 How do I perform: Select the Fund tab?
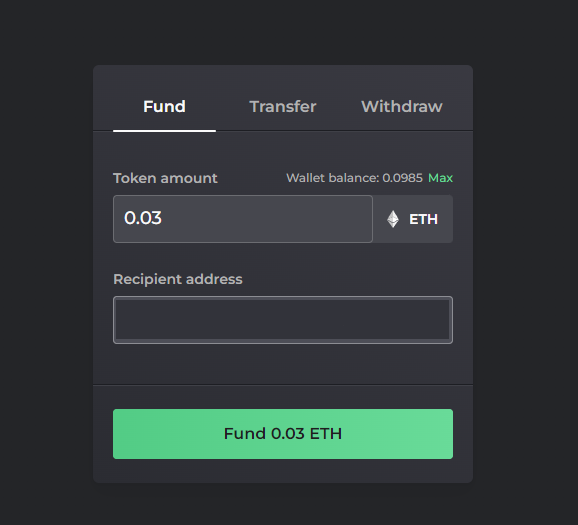click(164, 107)
